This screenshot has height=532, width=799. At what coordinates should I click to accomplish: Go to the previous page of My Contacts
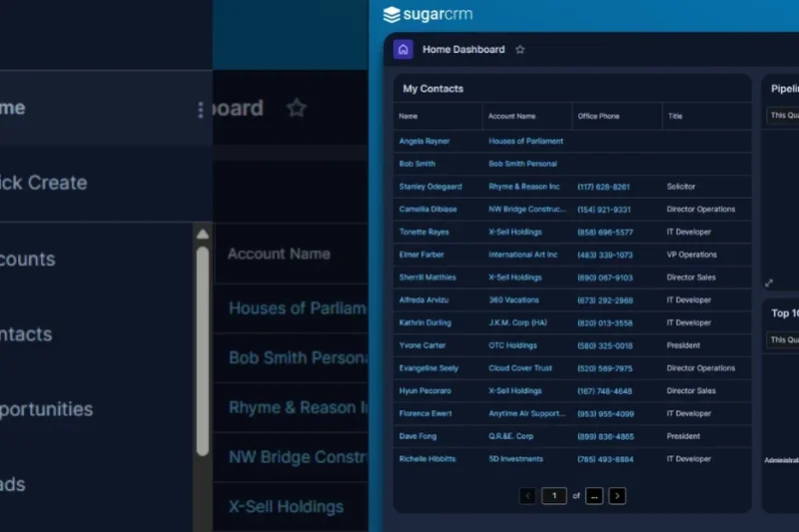click(x=528, y=495)
